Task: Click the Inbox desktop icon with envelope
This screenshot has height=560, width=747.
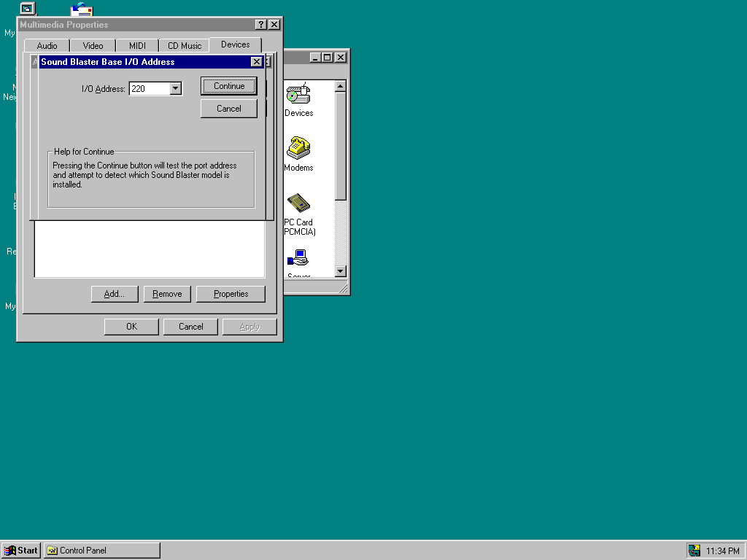Action: coord(82,9)
